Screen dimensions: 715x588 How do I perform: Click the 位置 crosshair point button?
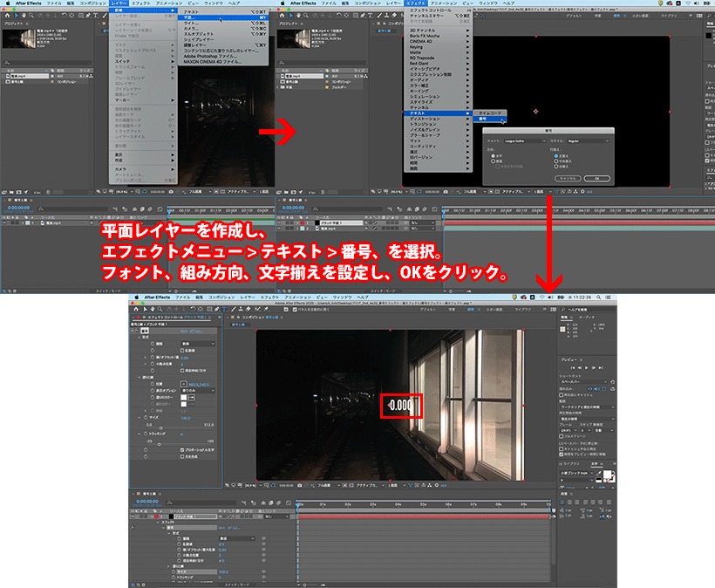[x=184, y=385]
